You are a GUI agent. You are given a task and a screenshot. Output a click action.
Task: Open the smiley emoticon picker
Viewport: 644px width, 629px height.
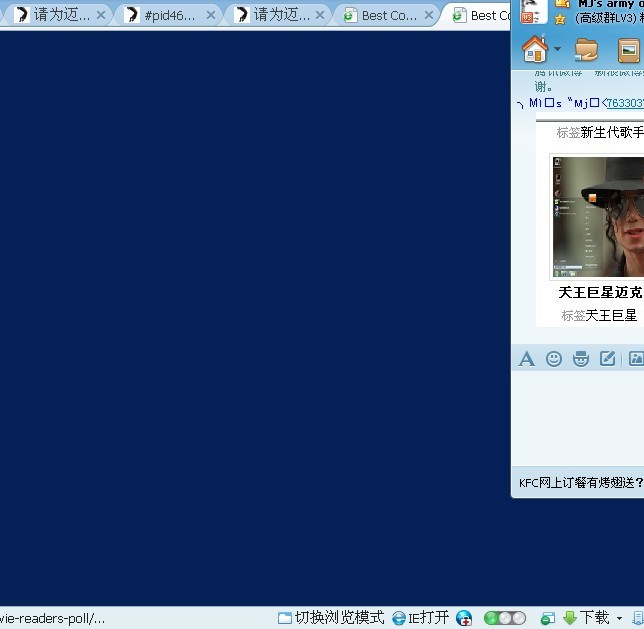pos(553,359)
